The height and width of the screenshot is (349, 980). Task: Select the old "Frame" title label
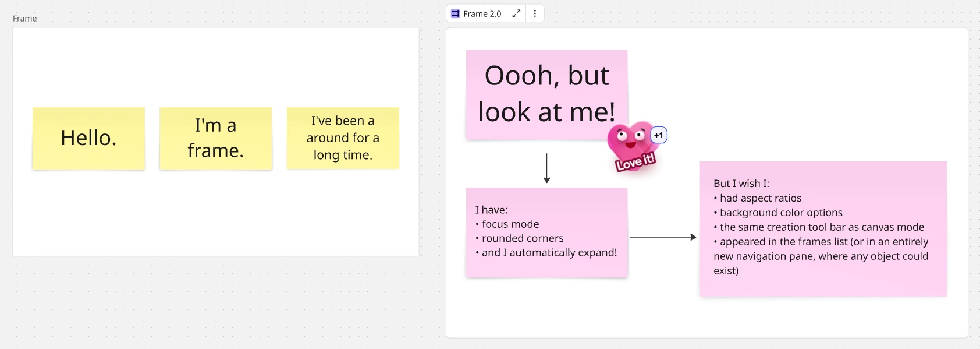tap(24, 19)
